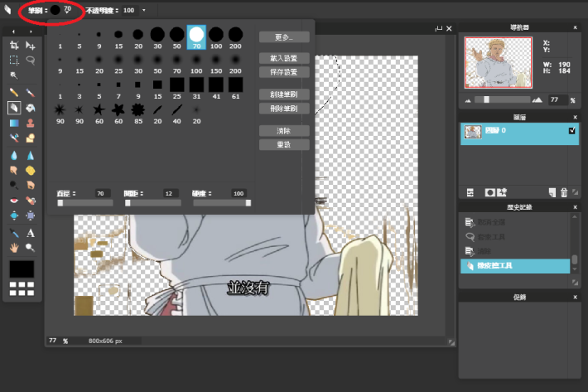Viewport: 588px width, 392px height.
Task: Click the navigator zoom percent field 77
Action: 557,99
